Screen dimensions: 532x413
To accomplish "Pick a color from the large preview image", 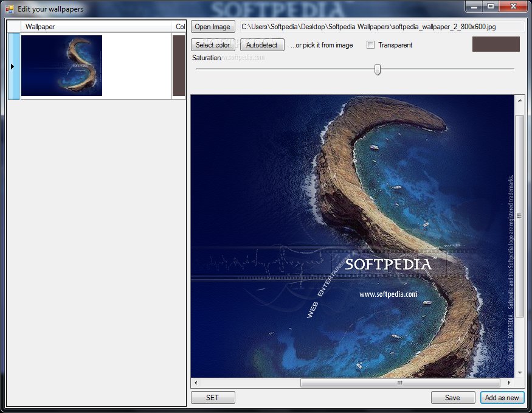I will click(x=353, y=236).
